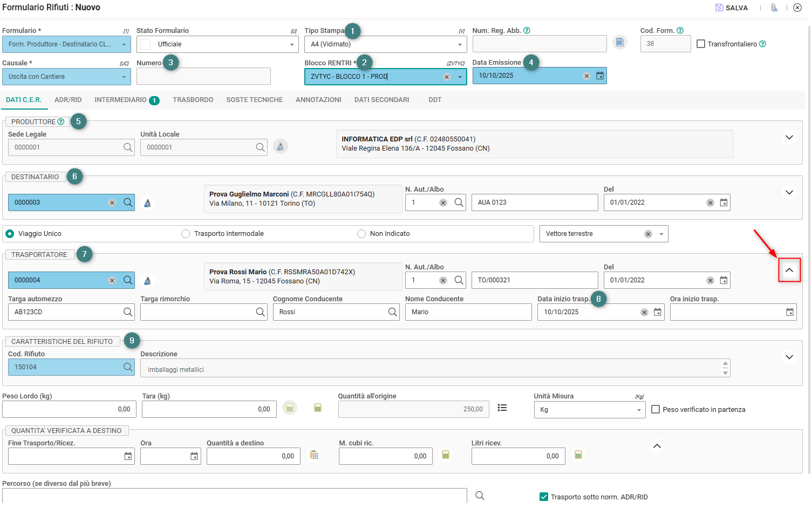The width and height of the screenshot is (812, 508).
Task: Select the Trasporto Intermodale radio option
Action: (186, 234)
